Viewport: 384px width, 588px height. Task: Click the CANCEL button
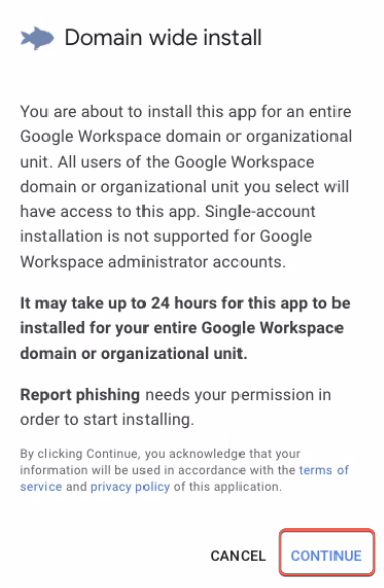point(238,555)
